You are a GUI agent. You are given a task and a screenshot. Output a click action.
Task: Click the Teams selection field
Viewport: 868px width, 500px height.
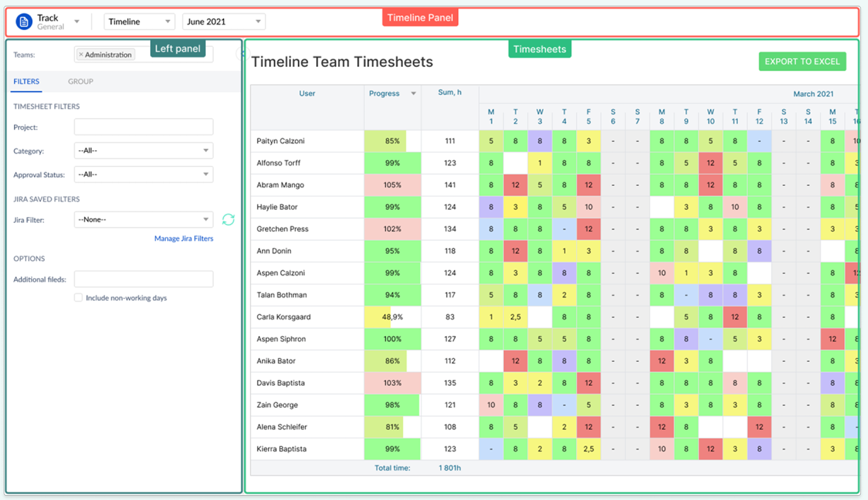click(144, 55)
